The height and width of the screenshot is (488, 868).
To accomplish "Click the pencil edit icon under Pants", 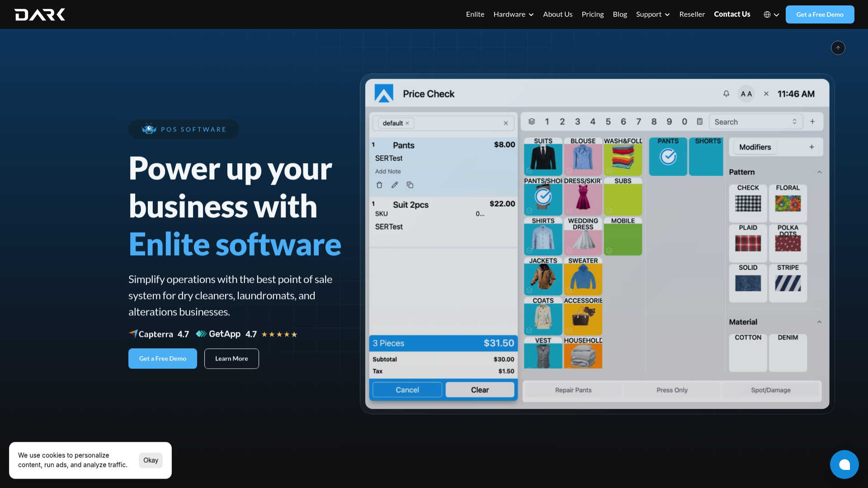I will point(395,185).
